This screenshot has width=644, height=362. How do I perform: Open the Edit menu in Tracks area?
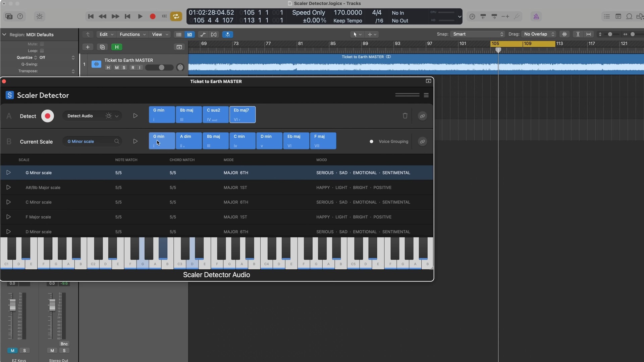(x=106, y=34)
